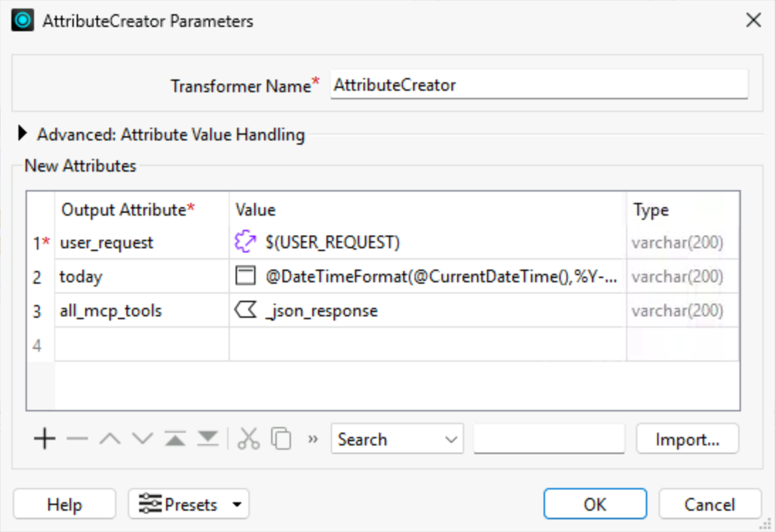Click the text editor icon beside @DateTimeFormat
Screen dimensions: 775x532
pyautogui.click(x=245, y=276)
